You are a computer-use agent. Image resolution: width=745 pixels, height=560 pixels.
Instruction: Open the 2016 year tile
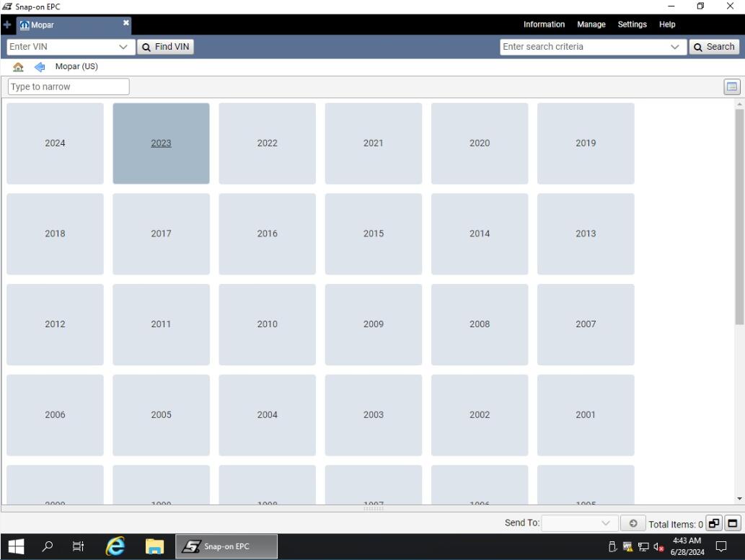tap(267, 234)
